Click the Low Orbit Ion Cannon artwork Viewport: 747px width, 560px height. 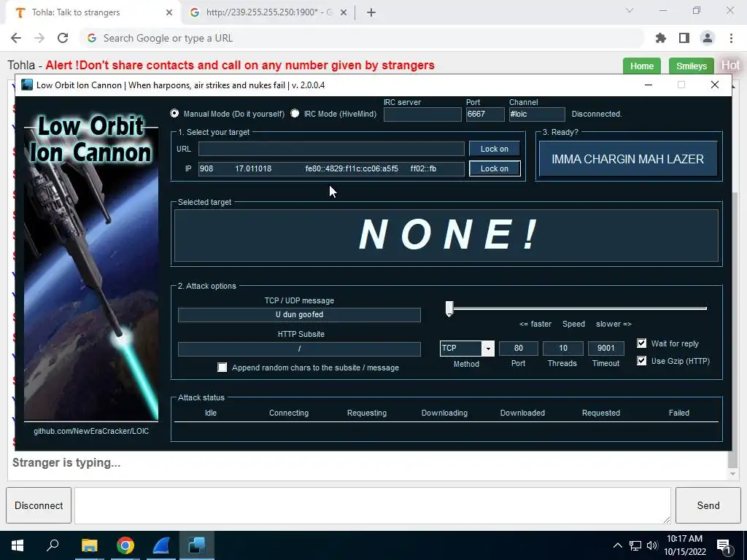tap(91, 267)
